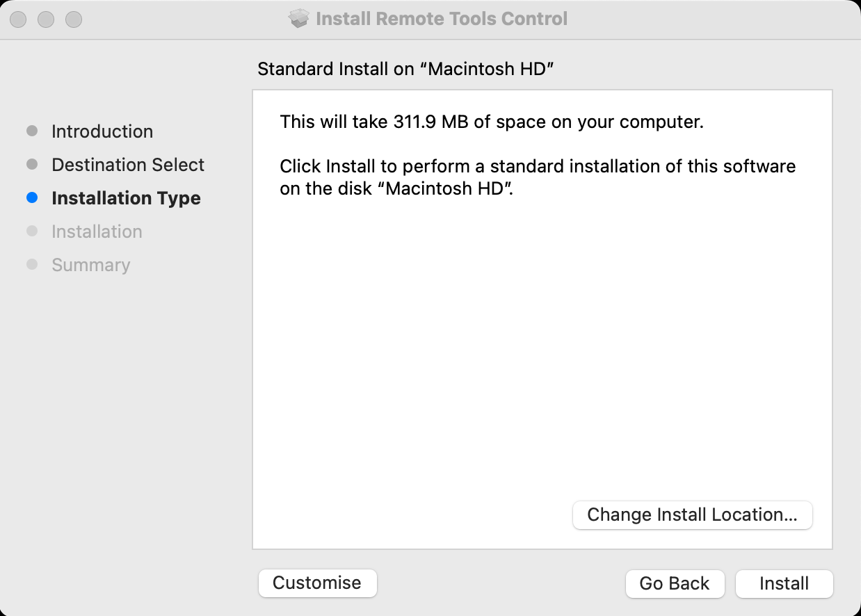Click the installer package icon in title bar
The height and width of the screenshot is (616, 861).
(298, 19)
